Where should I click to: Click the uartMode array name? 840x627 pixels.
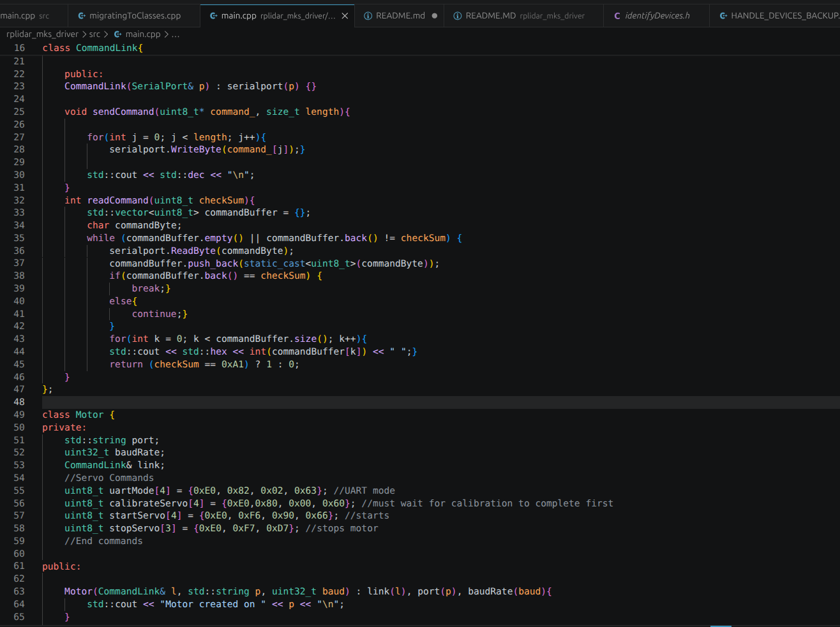131,491
